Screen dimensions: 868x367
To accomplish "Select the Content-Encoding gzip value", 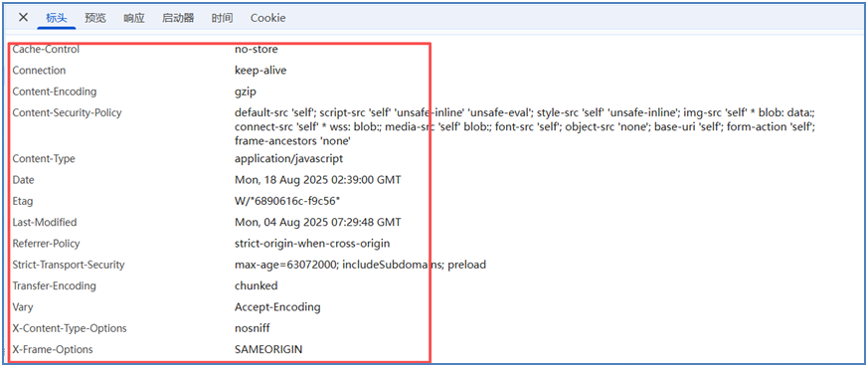I will 246,92.
